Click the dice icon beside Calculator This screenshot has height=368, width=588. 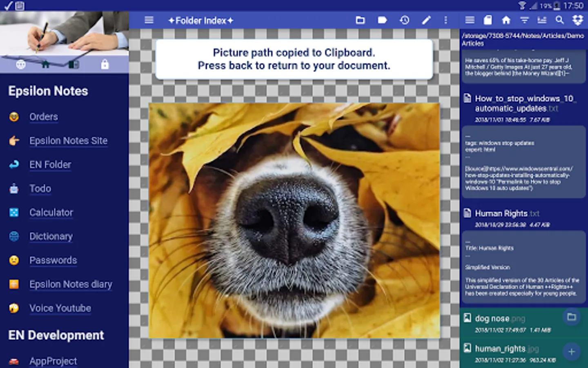pyautogui.click(x=14, y=213)
